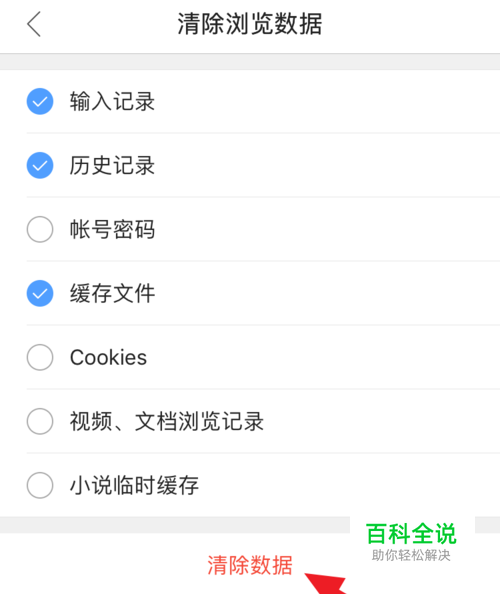Click the 助你轻松解决 slogan text
500x594 pixels.
pyautogui.click(x=411, y=555)
